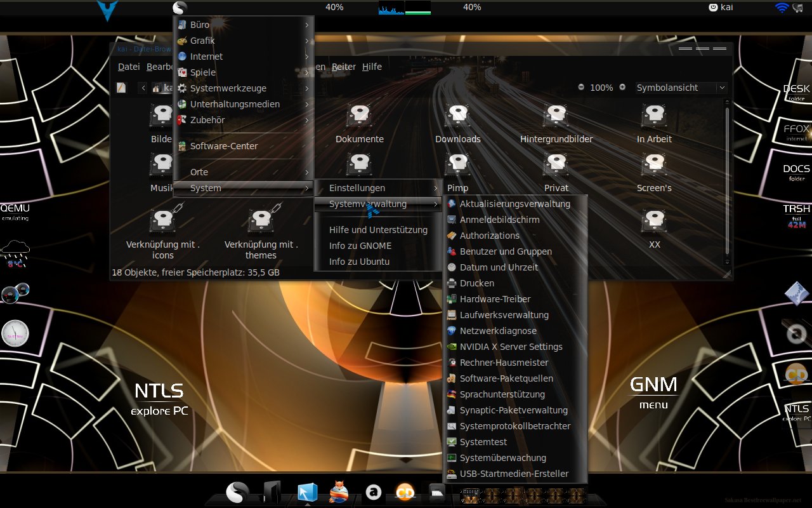Click the Synaptic-Paketverwaltung icon
The width and height of the screenshot is (812, 508).
[452, 410]
